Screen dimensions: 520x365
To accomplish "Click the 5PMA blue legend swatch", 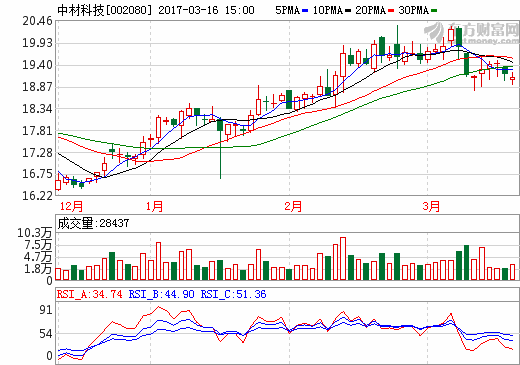I will pos(305,11).
